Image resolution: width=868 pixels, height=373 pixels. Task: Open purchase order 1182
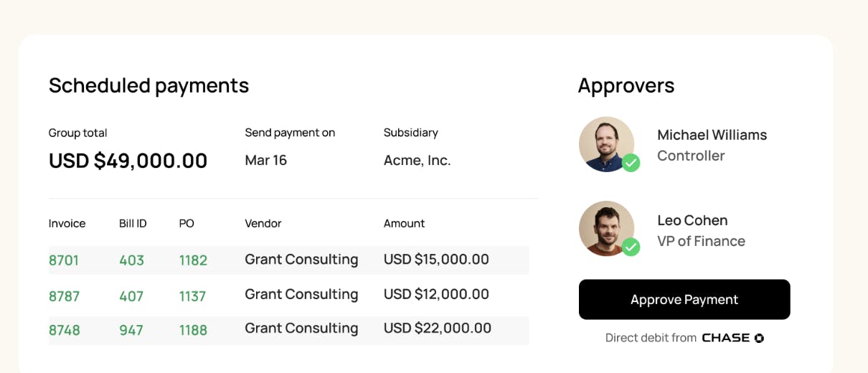(x=193, y=260)
